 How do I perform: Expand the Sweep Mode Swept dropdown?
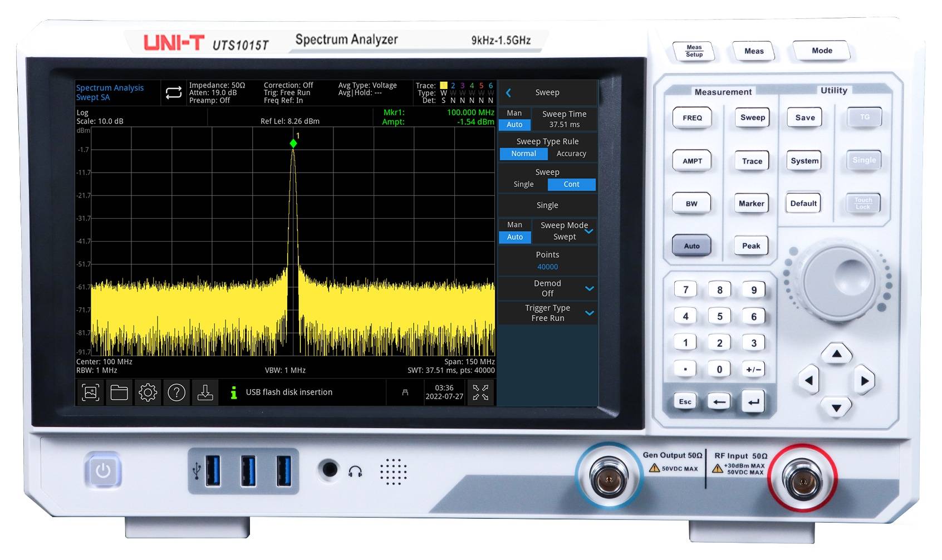[589, 230]
